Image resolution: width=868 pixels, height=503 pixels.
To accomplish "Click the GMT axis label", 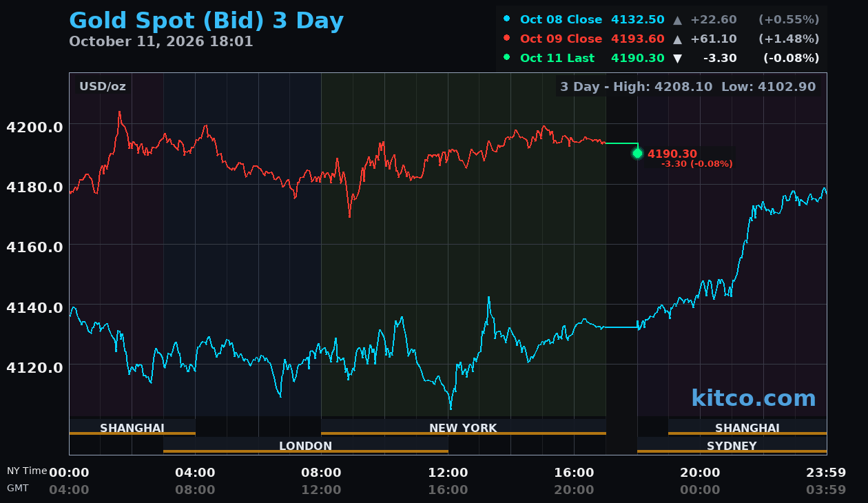I will click(x=18, y=488).
